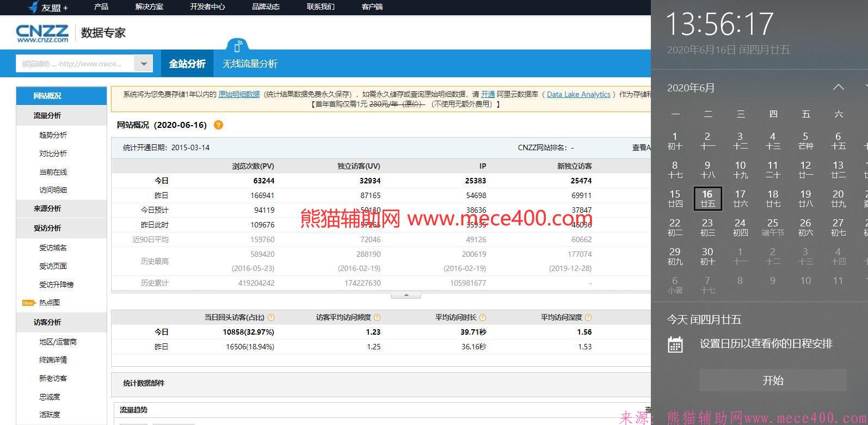Click the orange help icon beside 网站概况
Screen dimensions: 868x425
[x=218, y=125]
